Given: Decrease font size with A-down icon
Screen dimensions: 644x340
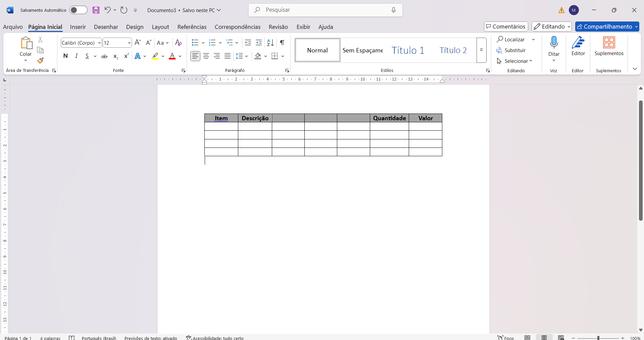Looking at the screenshot, I should [149, 43].
